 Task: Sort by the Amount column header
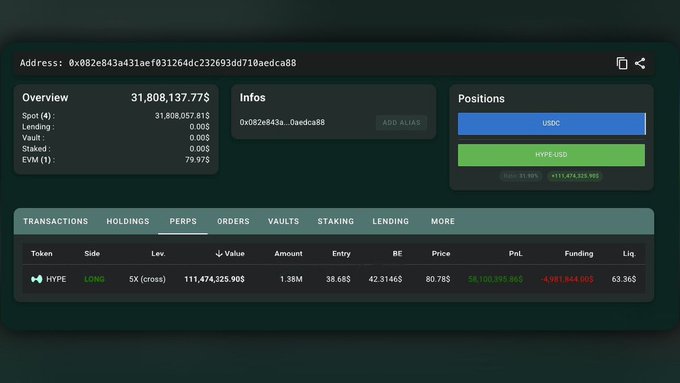point(288,254)
